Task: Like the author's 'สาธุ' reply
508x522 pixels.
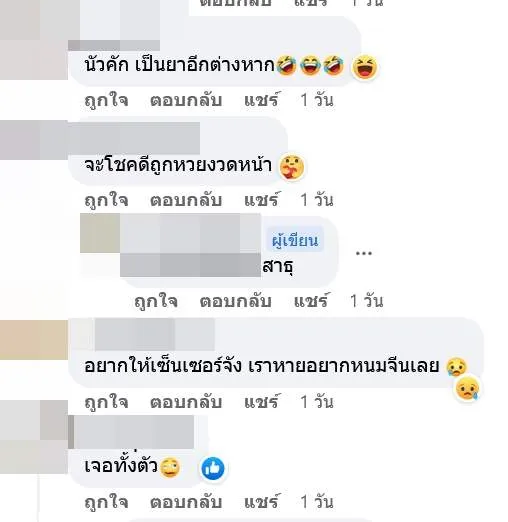Action: pyautogui.click(x=156, y=301)
